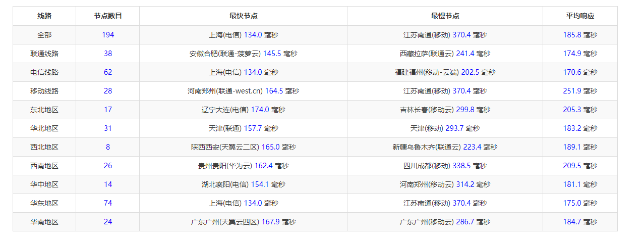This screenshot has width=644, height=240.
Task: Click node count 62 for 电信线路
Action: coord(107,72)
